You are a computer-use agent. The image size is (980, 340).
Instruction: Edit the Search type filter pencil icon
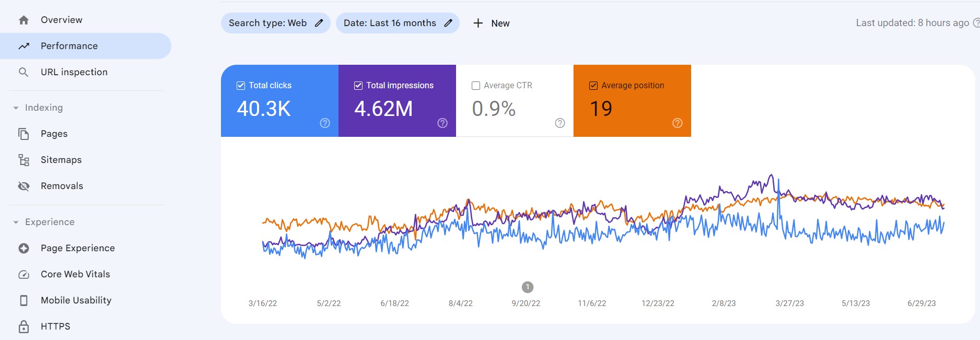[x=319, y=23]
